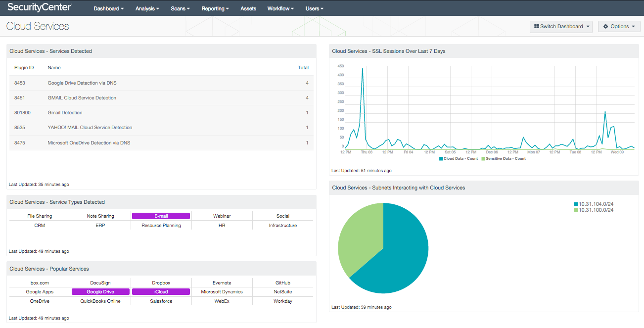The height and width of the screenshot is (328, 644).
Task: Click the Service Types Detected panel header
Action: (x=161, y=202)
